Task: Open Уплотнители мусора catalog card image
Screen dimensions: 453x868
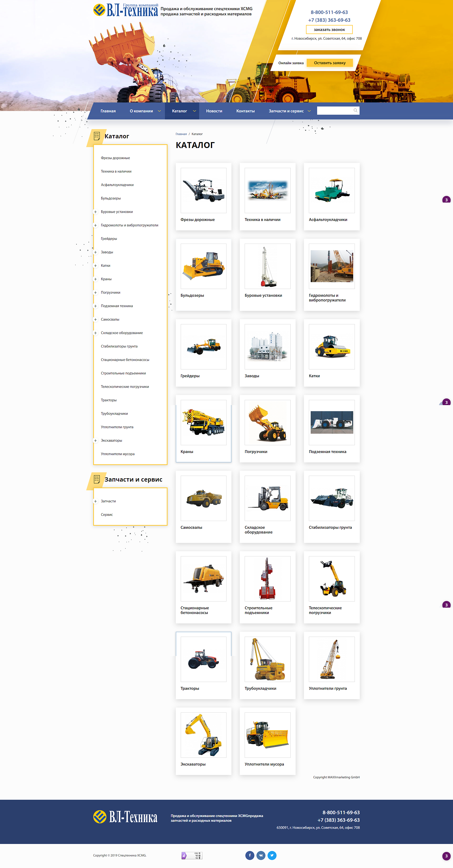Action: [267, 735]
